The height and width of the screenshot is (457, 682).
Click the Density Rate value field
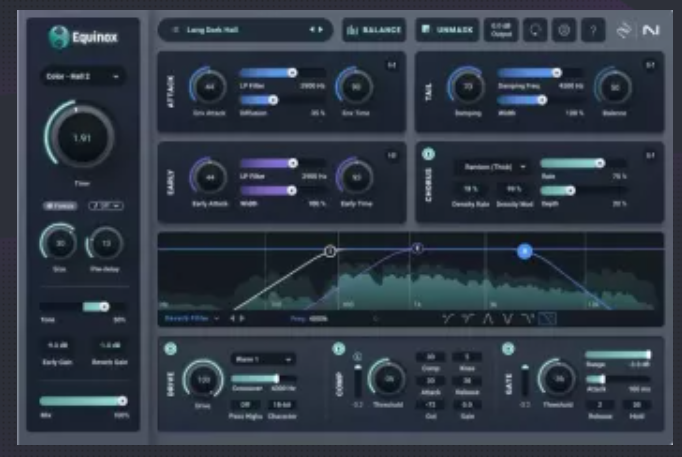click(x=470, y=189)
